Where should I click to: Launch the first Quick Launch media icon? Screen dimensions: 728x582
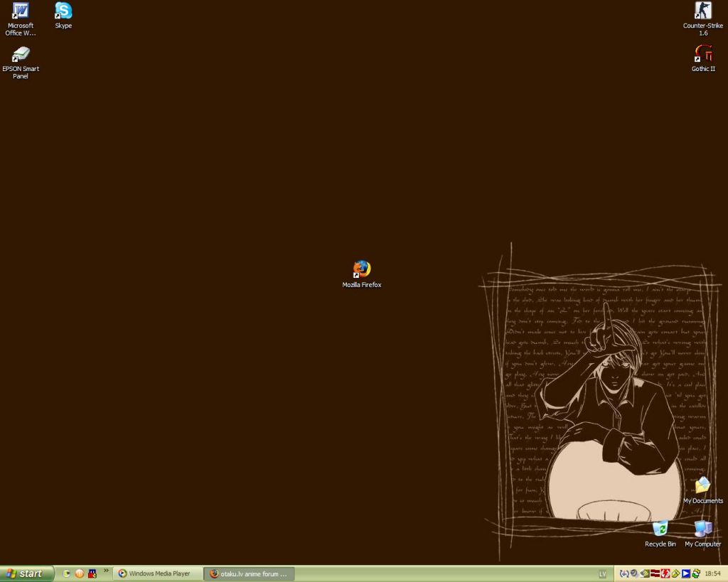click(x=66, y=573)
